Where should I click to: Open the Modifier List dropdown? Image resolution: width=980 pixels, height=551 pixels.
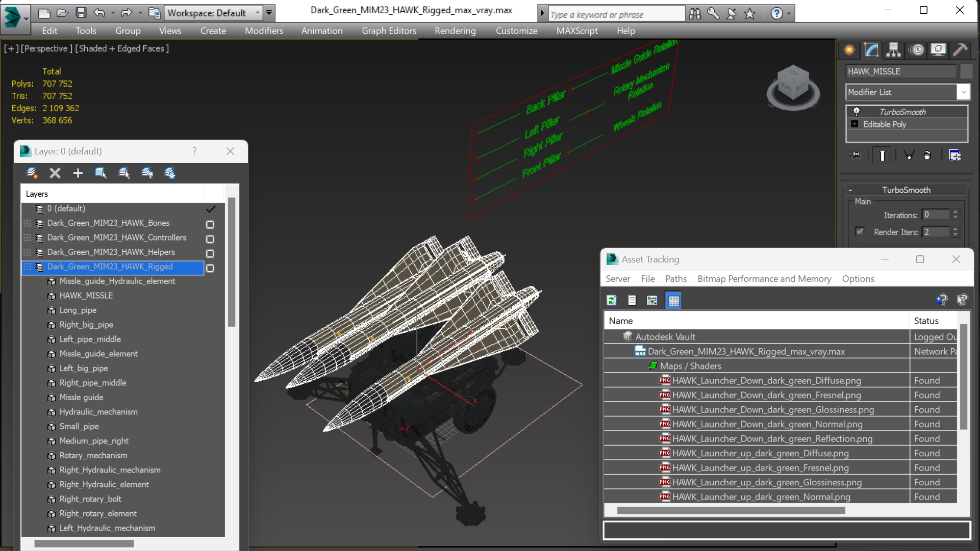pyautogui.click(x=963, y=92)
